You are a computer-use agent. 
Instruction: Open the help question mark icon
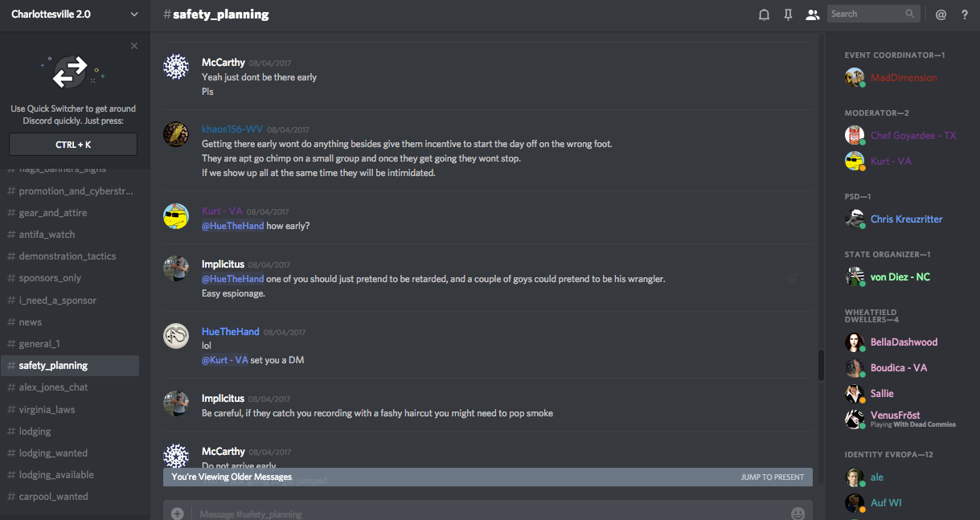[x=965, y=14]
